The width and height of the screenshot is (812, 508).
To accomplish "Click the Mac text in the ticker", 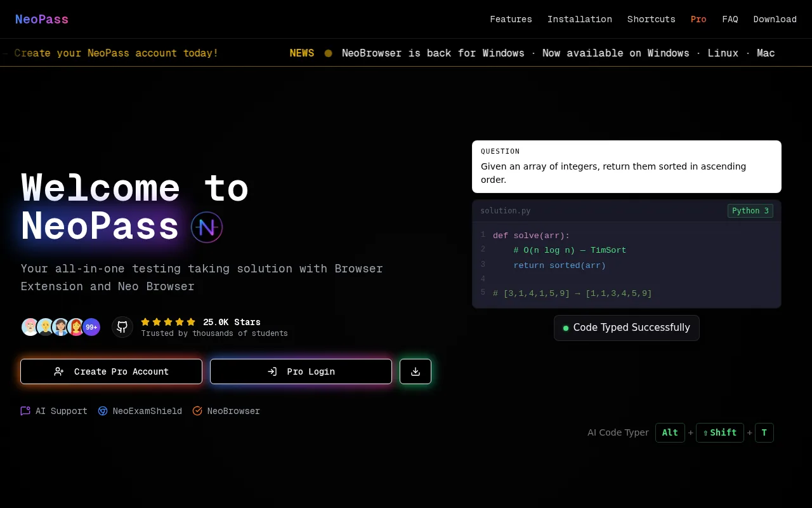I will tap(766, 53).
